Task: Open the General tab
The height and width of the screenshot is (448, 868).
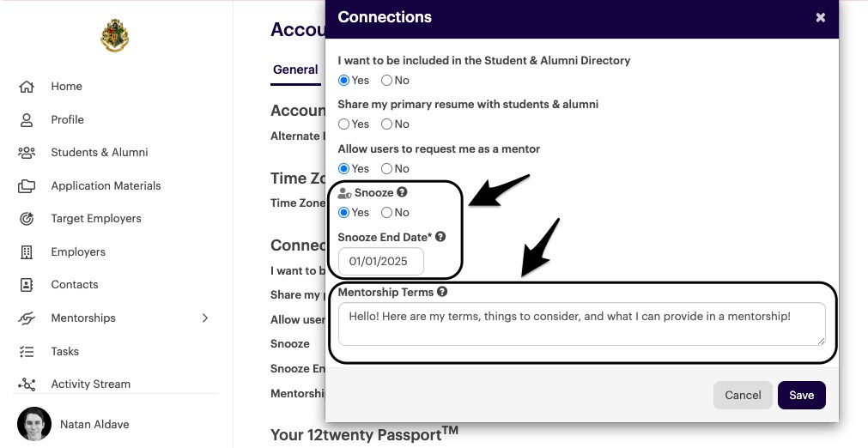Action: point(295,70)
